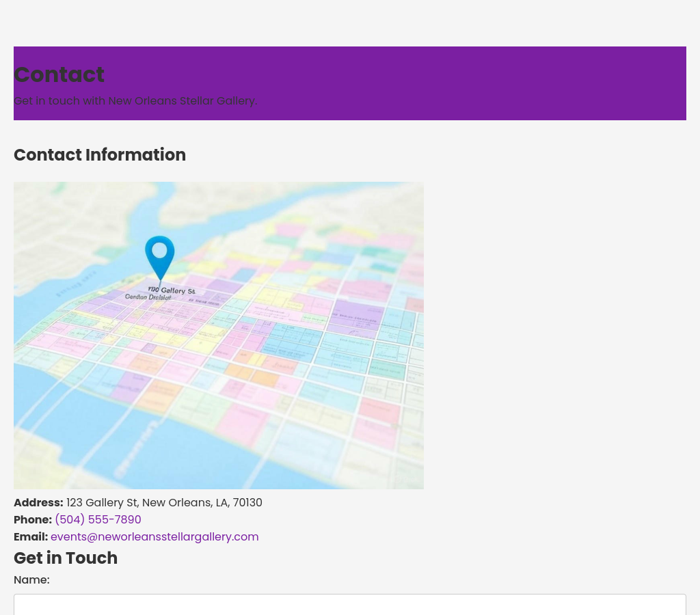Click the large purple block on the map
Image resolution: width=700 pixels, height=615 pixels.
[354, 316]
